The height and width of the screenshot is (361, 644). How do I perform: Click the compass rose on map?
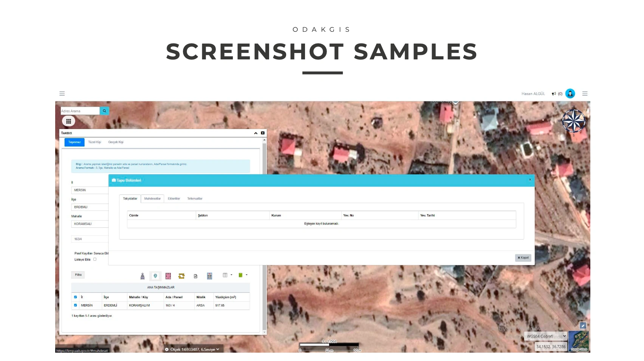(x=573, y=121)
